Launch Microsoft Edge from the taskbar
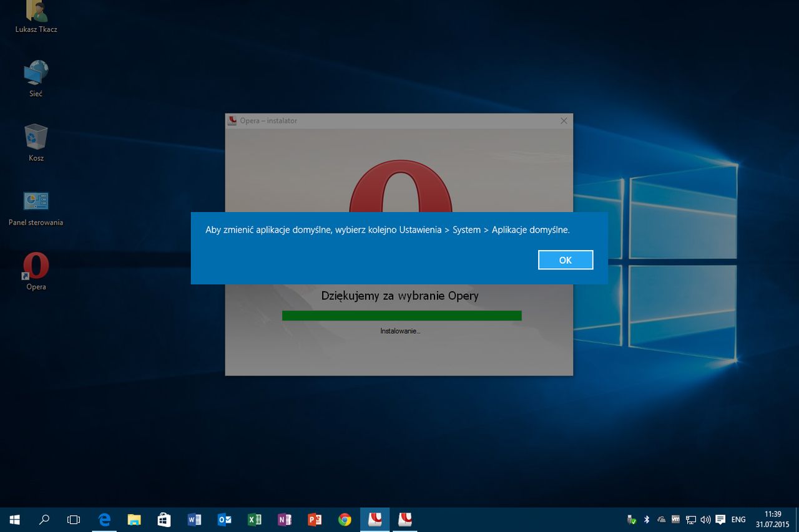 [x=104, y=520]
